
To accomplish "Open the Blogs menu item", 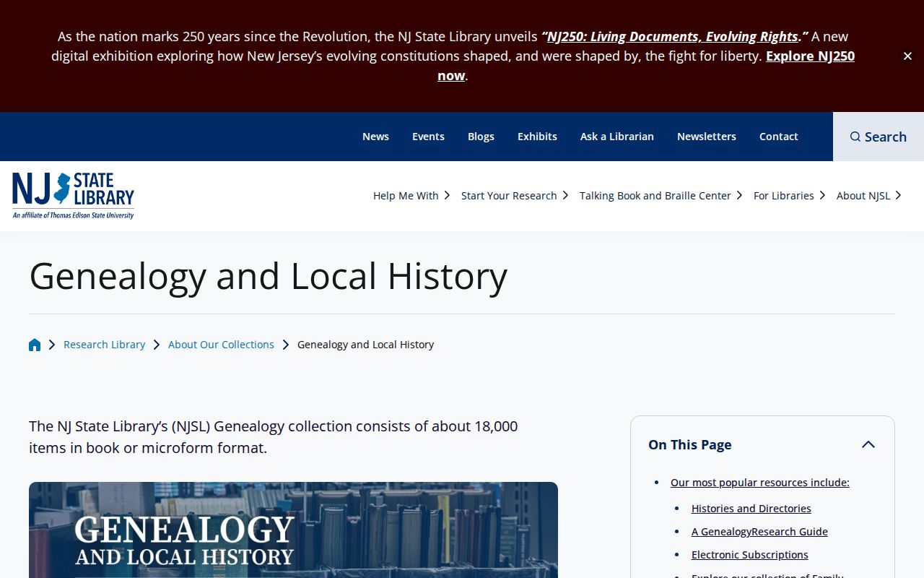I will click(481, 137).
